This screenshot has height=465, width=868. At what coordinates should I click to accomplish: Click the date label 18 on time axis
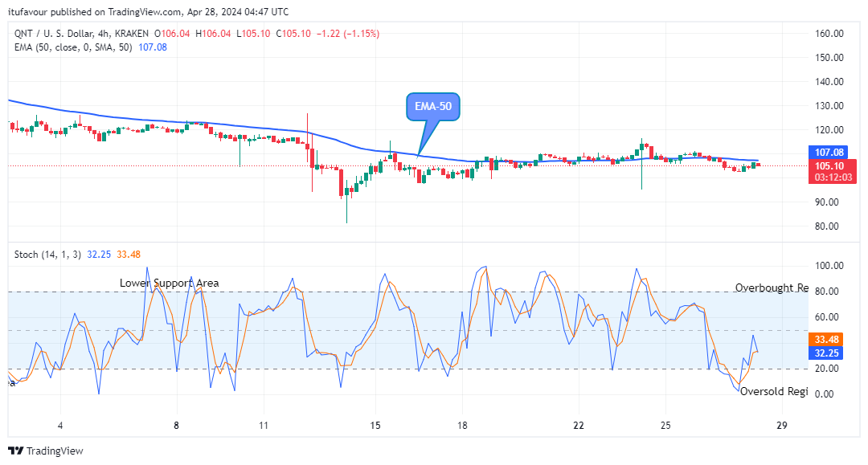pyautogui.click(x=462, y=426)
